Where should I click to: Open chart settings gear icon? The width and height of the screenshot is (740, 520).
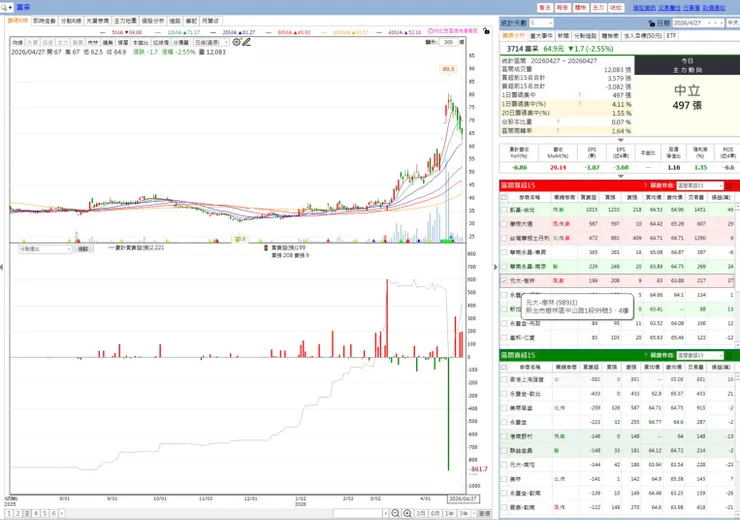[x=236, y=42]
